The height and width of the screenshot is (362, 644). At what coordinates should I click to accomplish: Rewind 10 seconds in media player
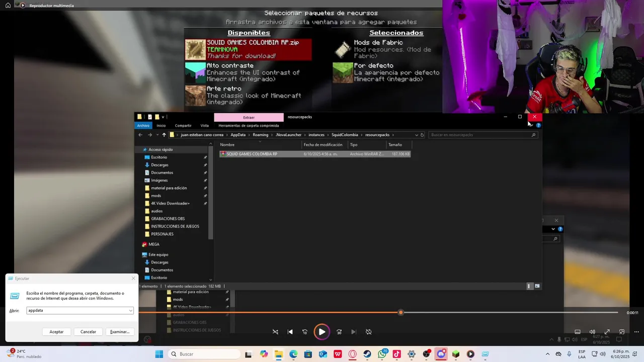point(305,332)
